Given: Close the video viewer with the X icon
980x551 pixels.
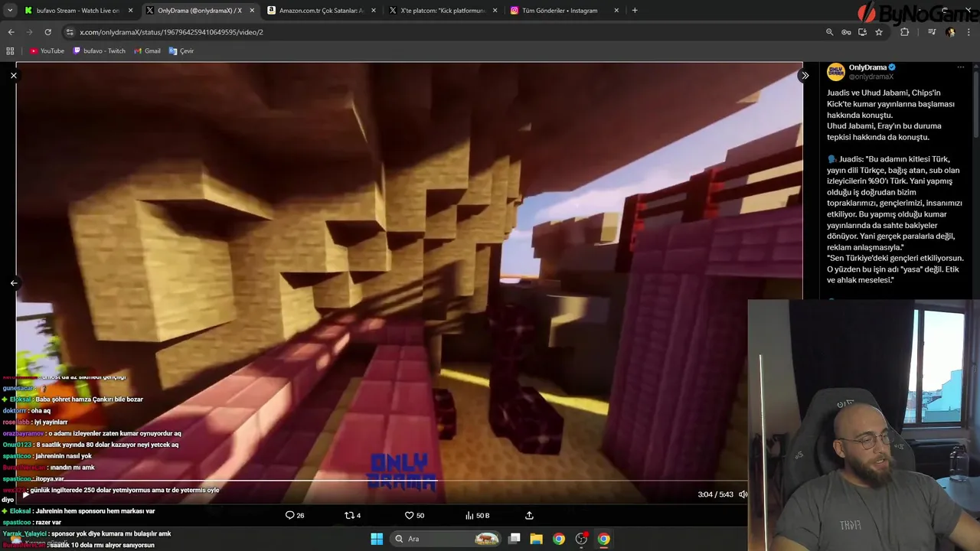Looking at the screenshot, I should 13,76.
